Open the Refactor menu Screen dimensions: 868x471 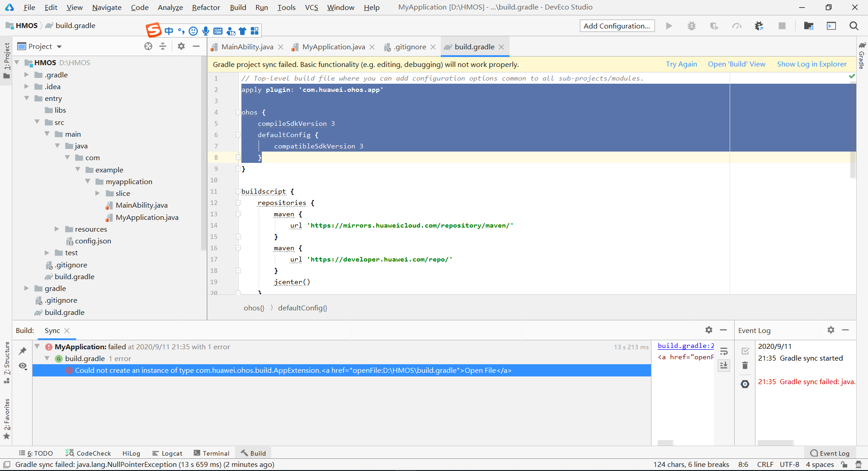tap(206, 7)
